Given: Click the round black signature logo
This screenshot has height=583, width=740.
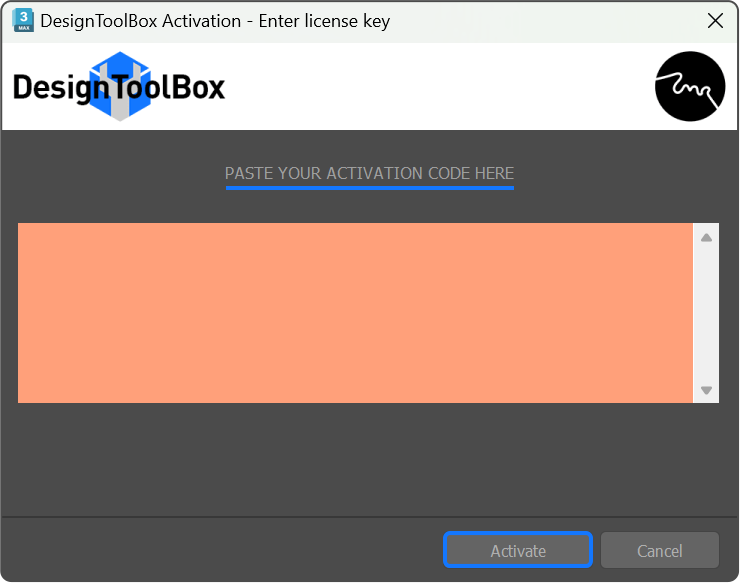Looking at the screenshot, I should (x=690, y=86).
